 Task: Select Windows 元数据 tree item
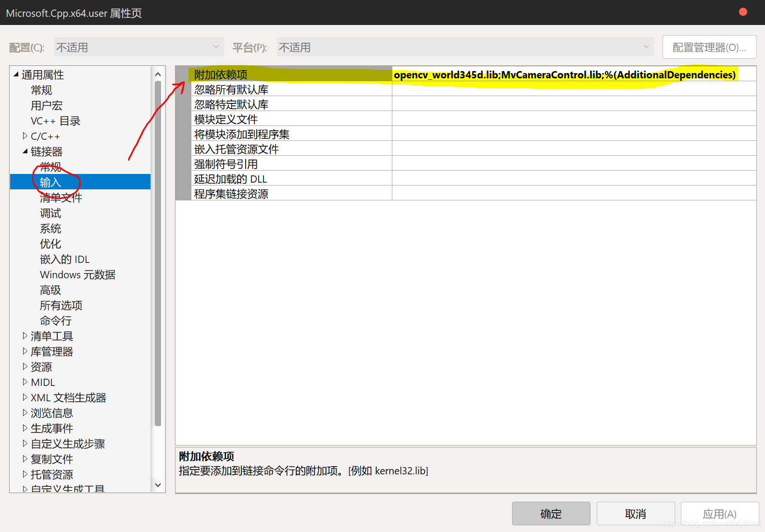click(x=77, y=275)
